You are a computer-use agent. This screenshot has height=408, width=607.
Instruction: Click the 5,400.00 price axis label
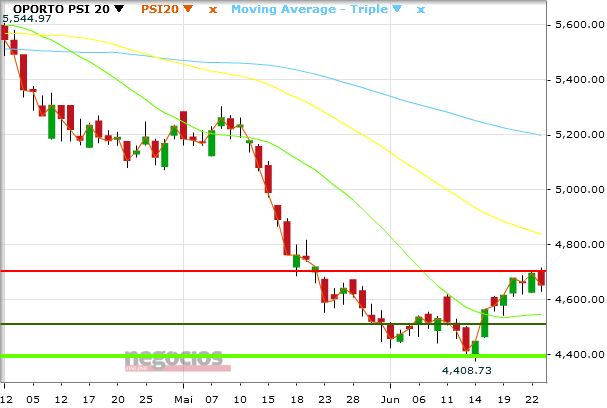[x=580, y=80]
